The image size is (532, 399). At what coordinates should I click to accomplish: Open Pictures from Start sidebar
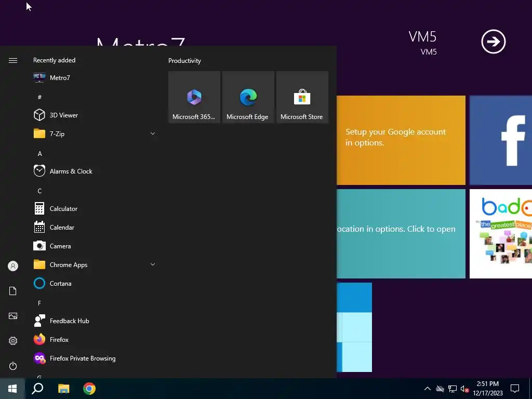click(x=13, y=316)
